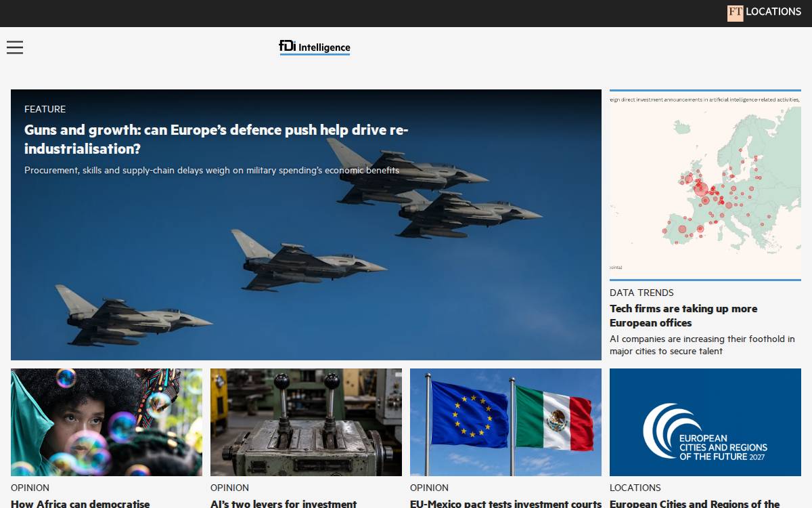Read the procurement and supply-chain subheading
The width and height of the screenshot is (812, 508).
click(x=212, y=171)
